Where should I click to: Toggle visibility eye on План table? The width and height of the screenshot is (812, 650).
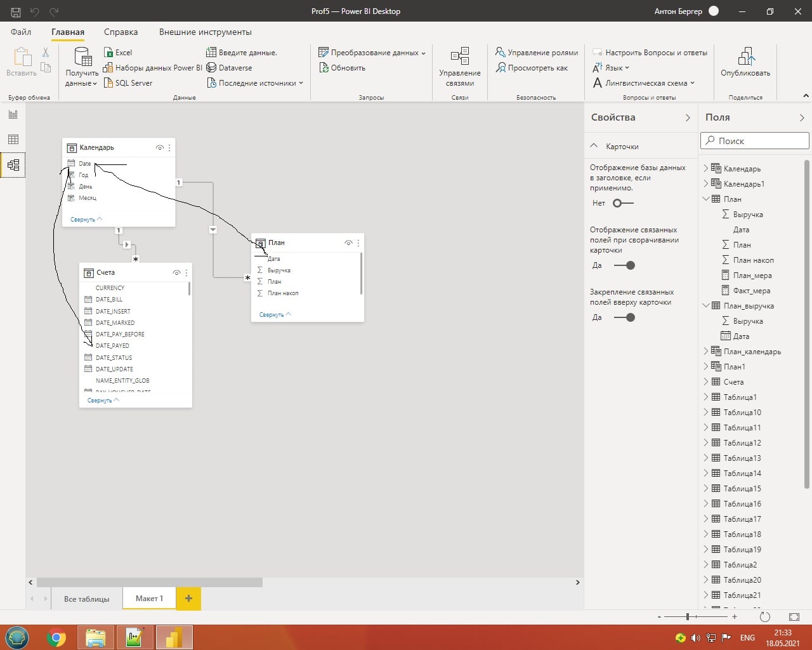pyautogui.click(x=349, y=242)
